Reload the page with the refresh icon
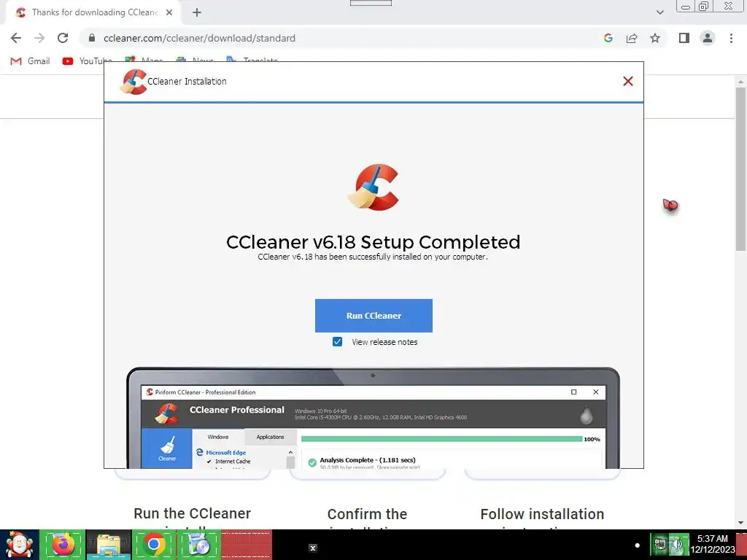The image size is (747, 560). point(63,38)
